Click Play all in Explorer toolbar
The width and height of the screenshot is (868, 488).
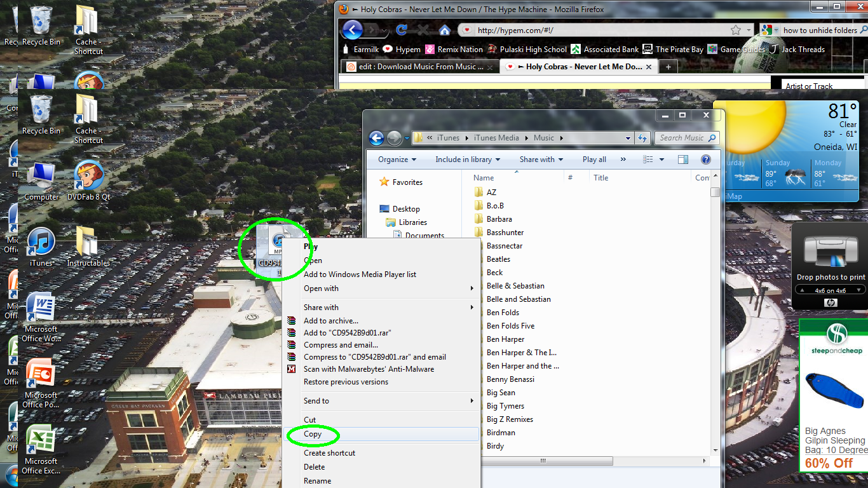594,159
